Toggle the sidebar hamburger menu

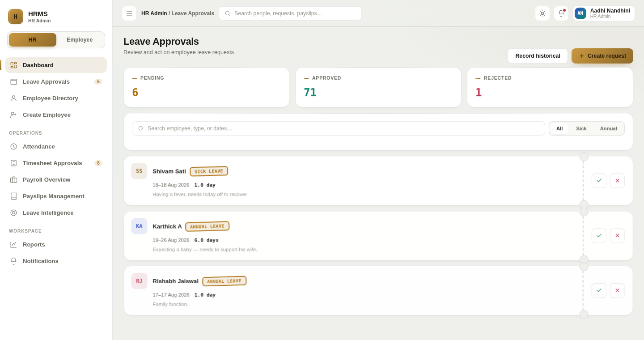129,13
